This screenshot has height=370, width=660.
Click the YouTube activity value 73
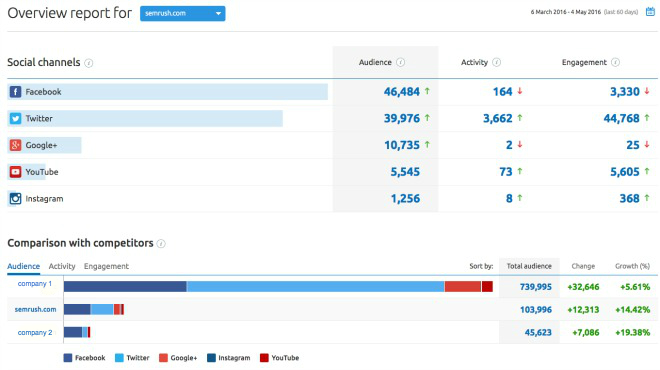[506, 172]
